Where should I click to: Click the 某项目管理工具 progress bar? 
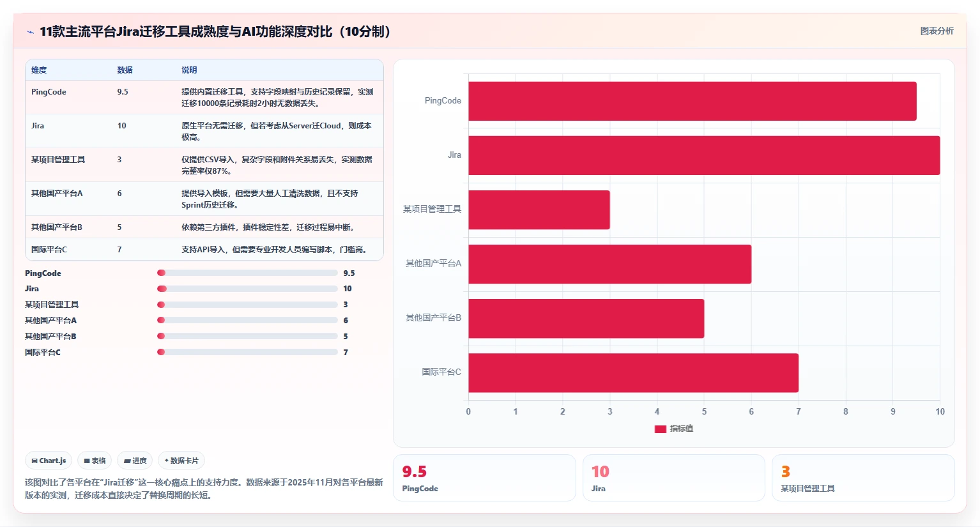[247, 305]
